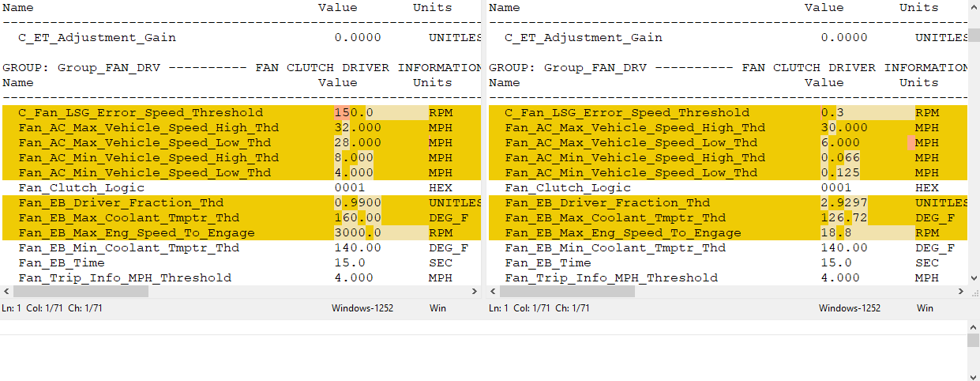Click left pane horizontal scrollbar left arrow
Screen dimensions: 980x381
tap(6, 292)
